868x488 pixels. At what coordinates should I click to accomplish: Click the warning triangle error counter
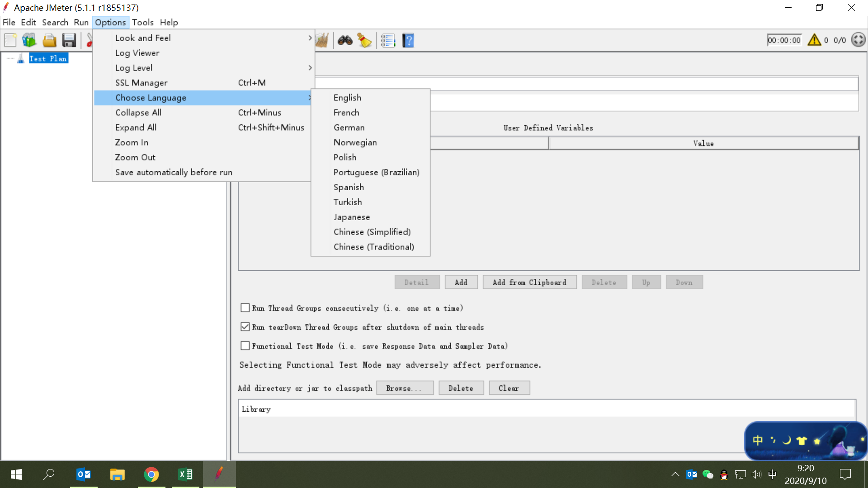coord(814,40)
